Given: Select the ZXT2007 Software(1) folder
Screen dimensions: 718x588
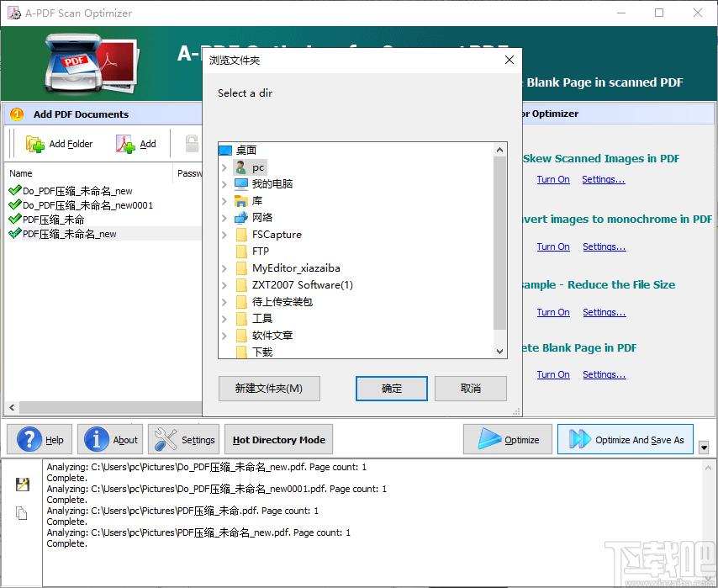Looking at the screenshot, I should (x=302, y=285).
